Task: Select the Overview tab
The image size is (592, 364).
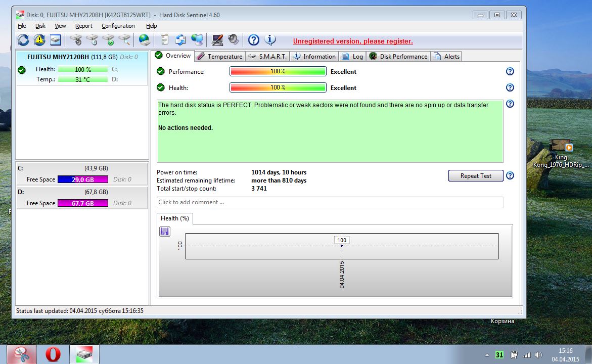Action: coord(173,56)
